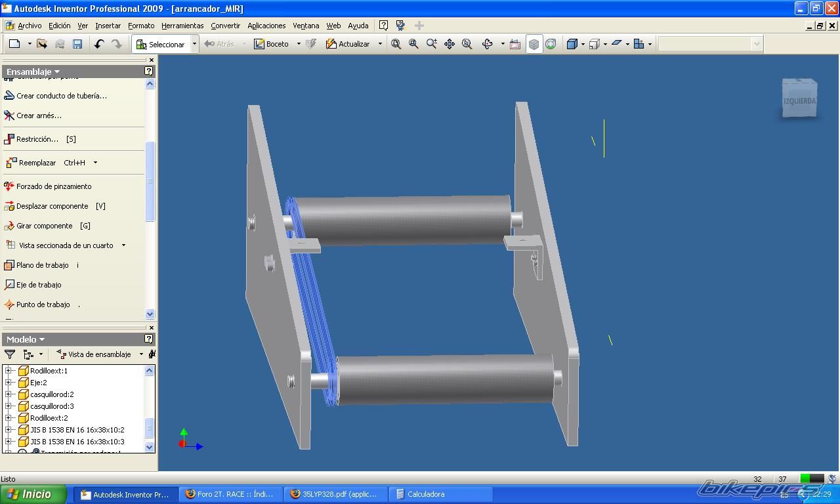Open the Windows Inicio start button
This screenshot has width=840, height=504.
pyautogui.click(x=33, y=494)
